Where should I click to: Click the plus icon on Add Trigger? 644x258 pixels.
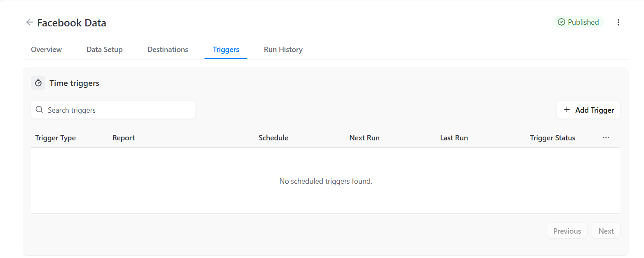tap(567, 110)
